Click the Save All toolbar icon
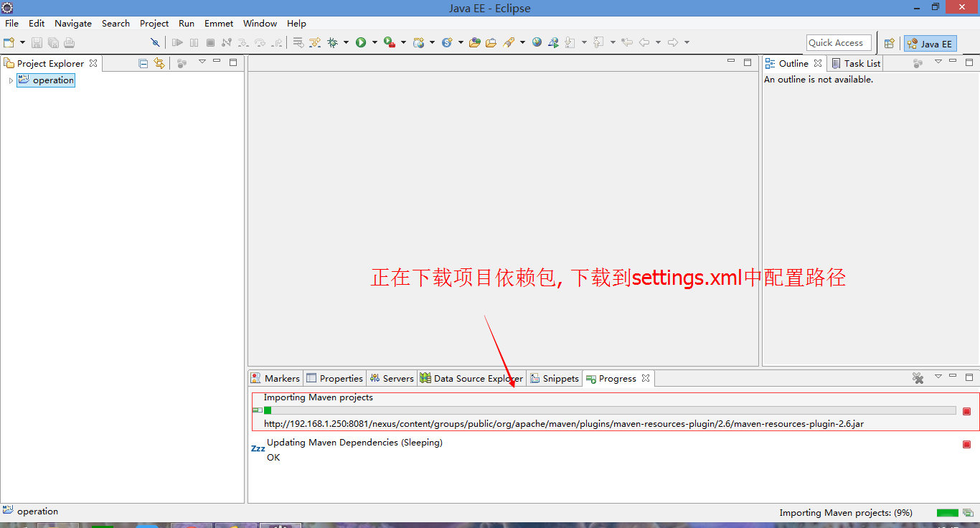 (x=53, y=43)
